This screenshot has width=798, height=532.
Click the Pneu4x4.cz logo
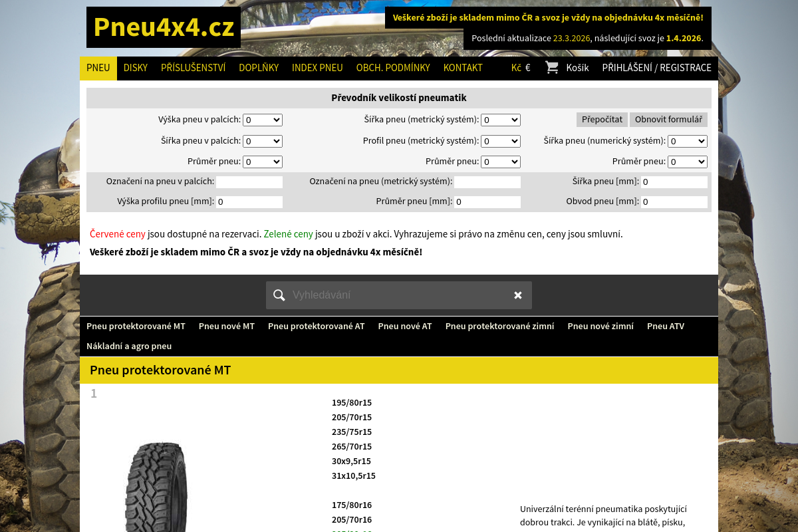point(163,27)
